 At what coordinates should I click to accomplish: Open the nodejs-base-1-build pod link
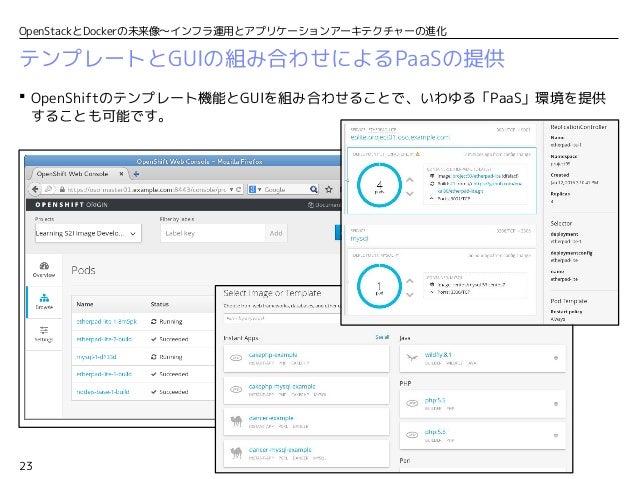click(103, 392)
